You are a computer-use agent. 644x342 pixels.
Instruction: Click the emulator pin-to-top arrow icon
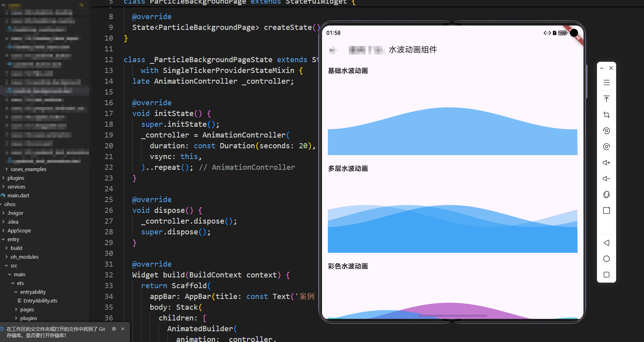(607, 99)
